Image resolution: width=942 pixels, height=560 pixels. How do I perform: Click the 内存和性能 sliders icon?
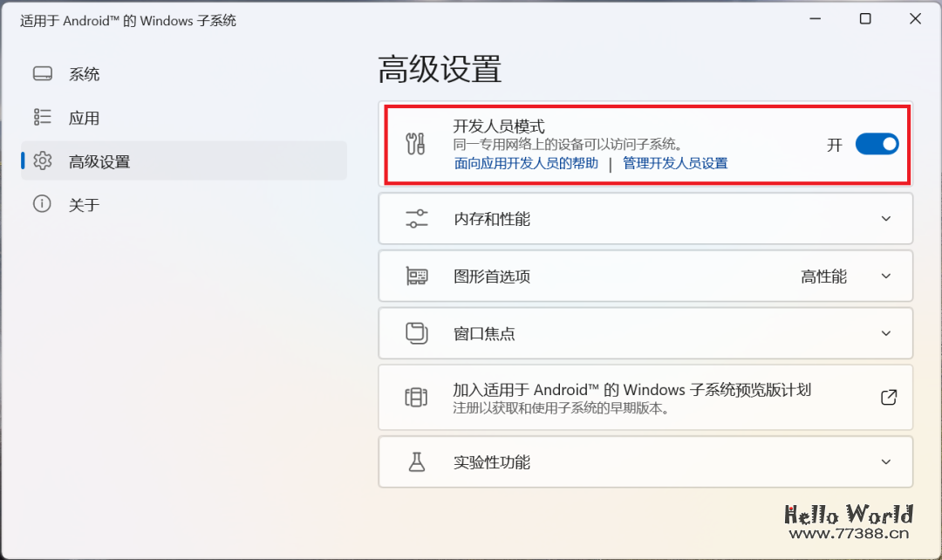coord(416,218)
